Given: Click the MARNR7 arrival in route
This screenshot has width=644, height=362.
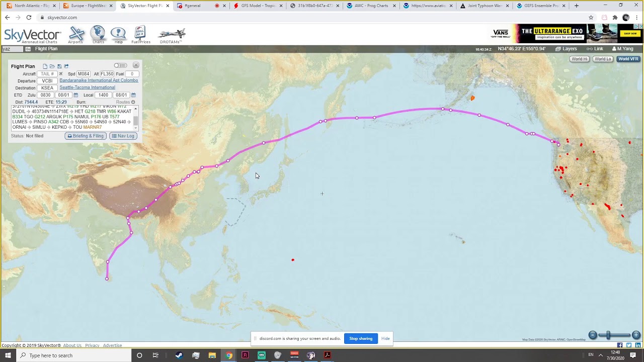Looking at the screenshot, I should 93,127.
